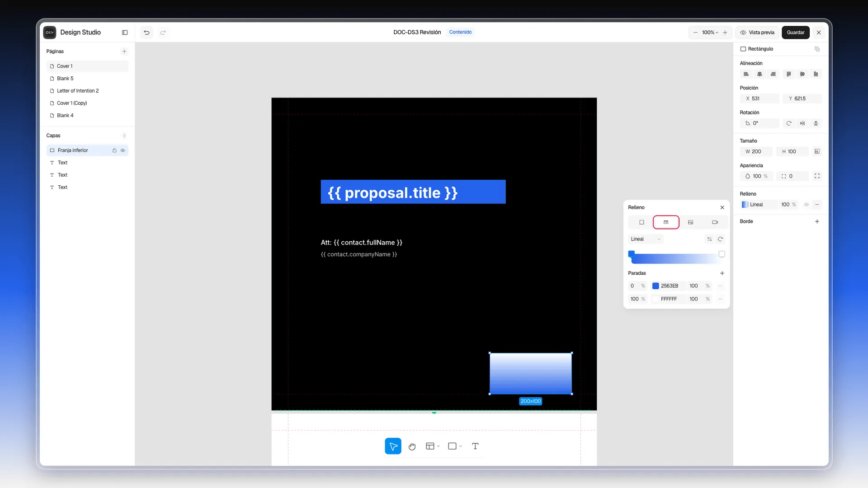Add a new page in Páginas

pos(124,52)
